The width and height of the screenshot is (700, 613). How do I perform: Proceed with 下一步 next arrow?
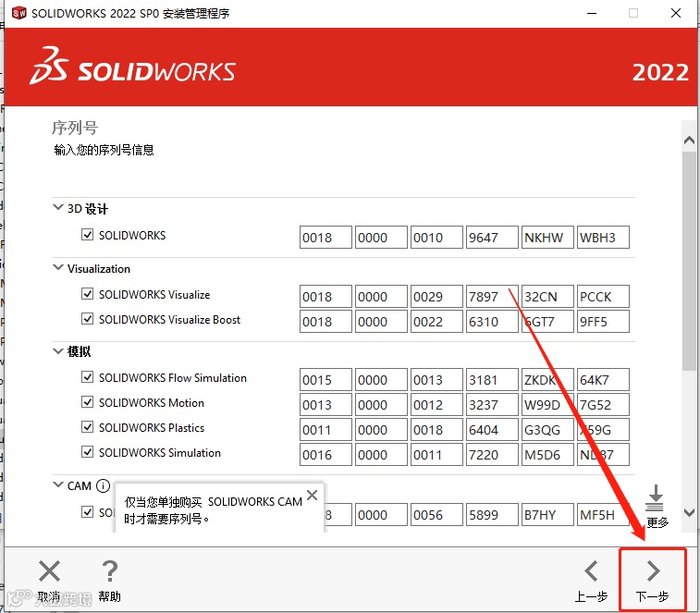coord(653,571)
